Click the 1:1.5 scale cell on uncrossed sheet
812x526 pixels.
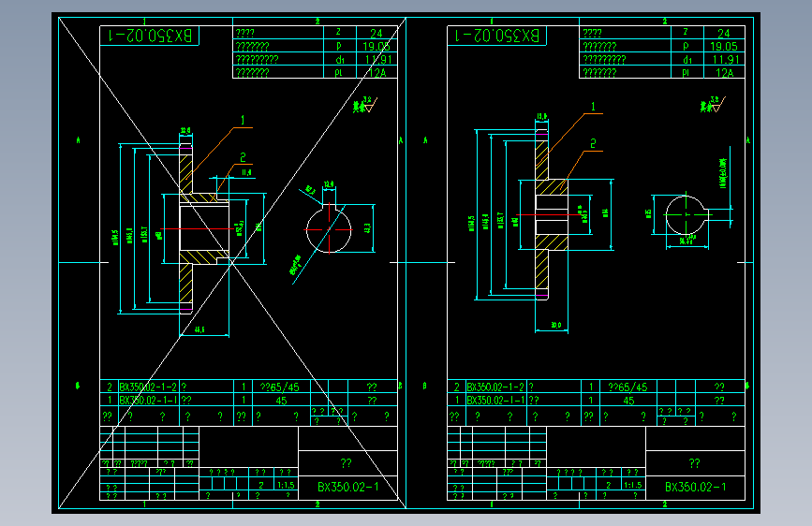[633, 485]
